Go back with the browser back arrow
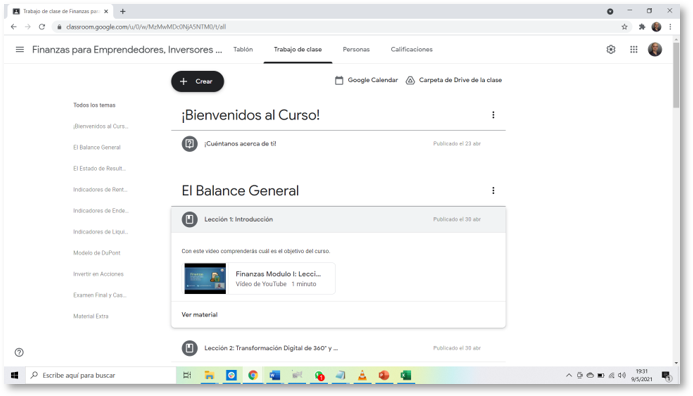The image size is (693, 396). point(14,27)
